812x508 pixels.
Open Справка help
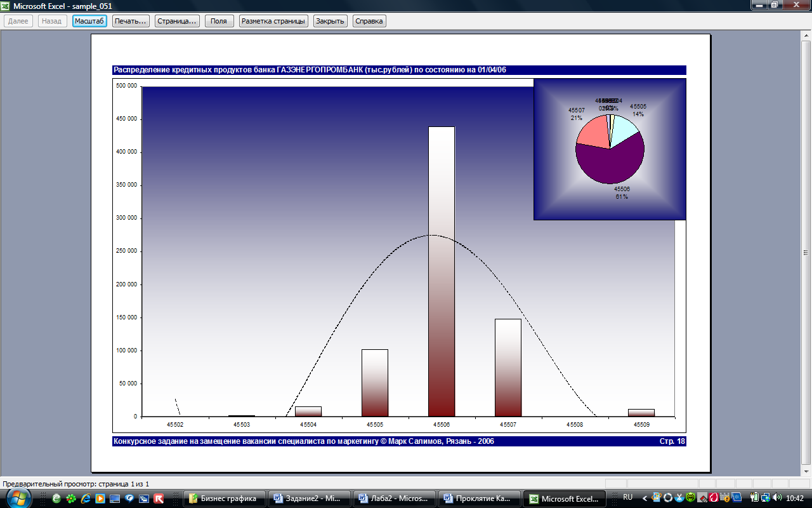tap(369, 21)
